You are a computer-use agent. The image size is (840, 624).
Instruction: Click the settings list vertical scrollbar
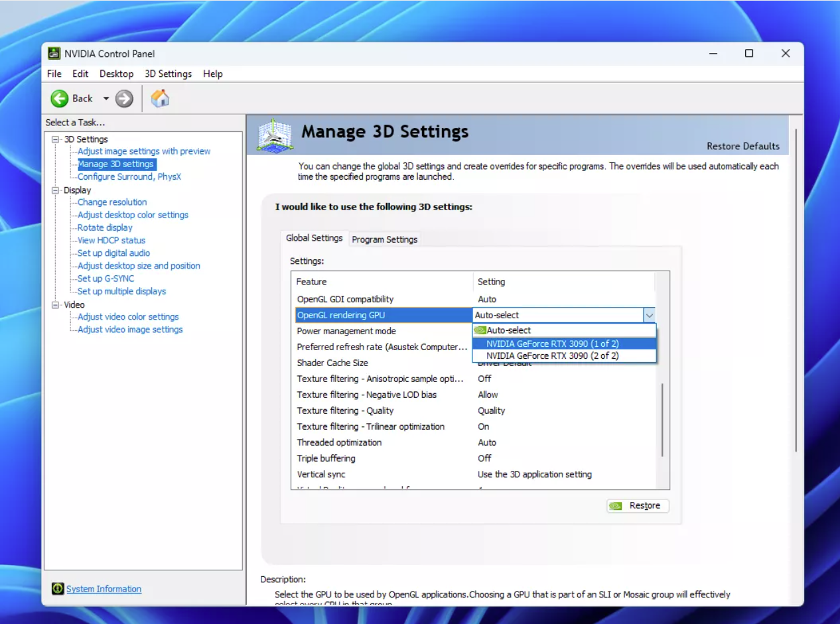[x=662, y=420]
